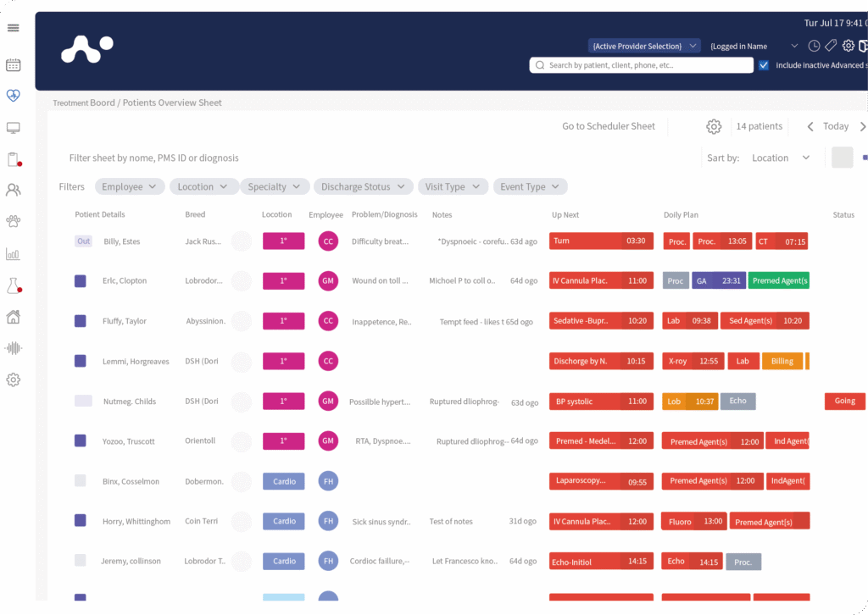Click the audio waveform sidebar icon

point(13,348)
